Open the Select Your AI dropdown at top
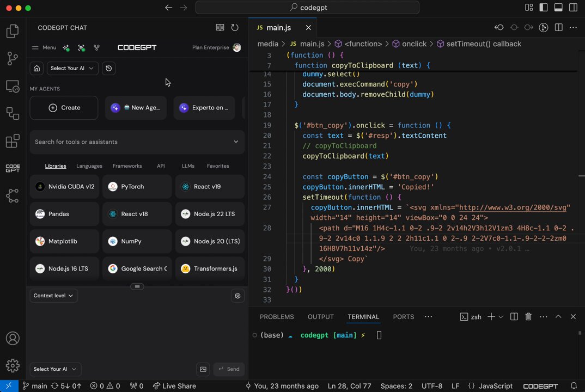Viewport: 585px width, 392px height. pyautogui.click(x=72, y=68)
